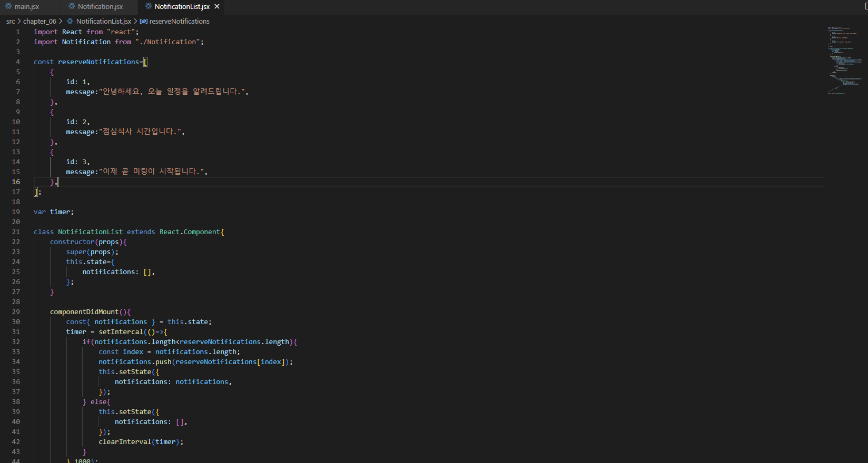The height and width of the screenshot is (463, 868).
Task: Open the chapter_06 breadcrumb segment
Action: (40, 22)
